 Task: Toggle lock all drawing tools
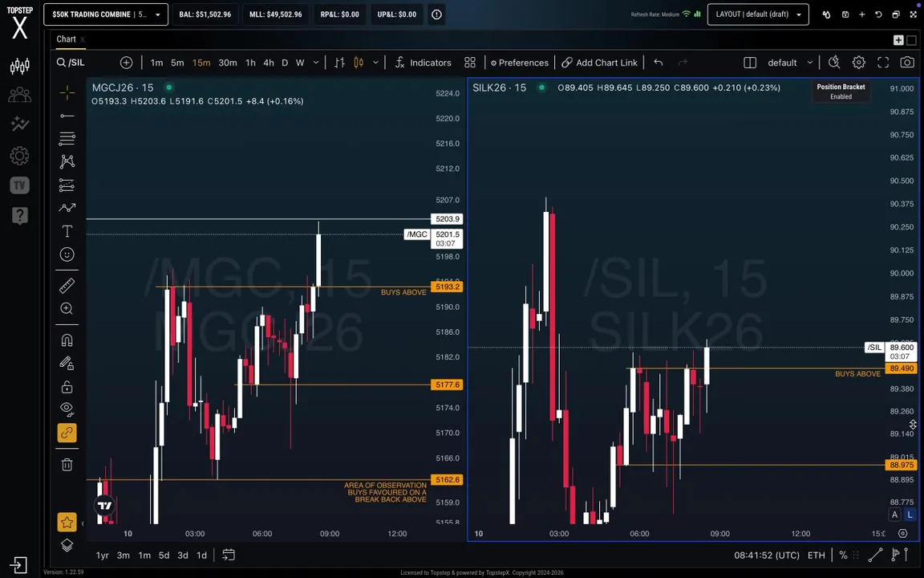tap(67, 387)
